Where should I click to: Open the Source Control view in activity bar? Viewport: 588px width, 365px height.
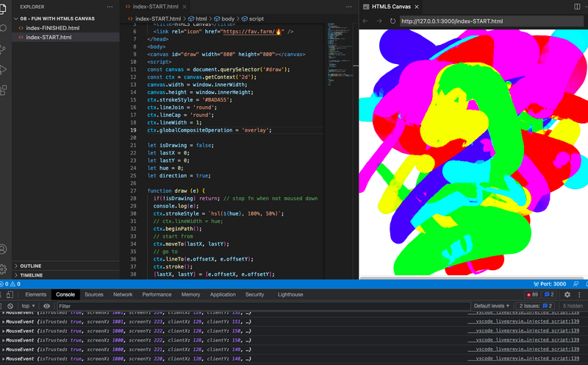click(3, 49)
